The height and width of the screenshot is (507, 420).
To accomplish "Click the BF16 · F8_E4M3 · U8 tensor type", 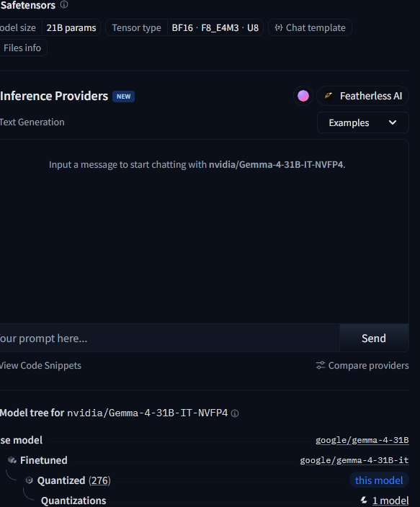I will click(215, 28).
